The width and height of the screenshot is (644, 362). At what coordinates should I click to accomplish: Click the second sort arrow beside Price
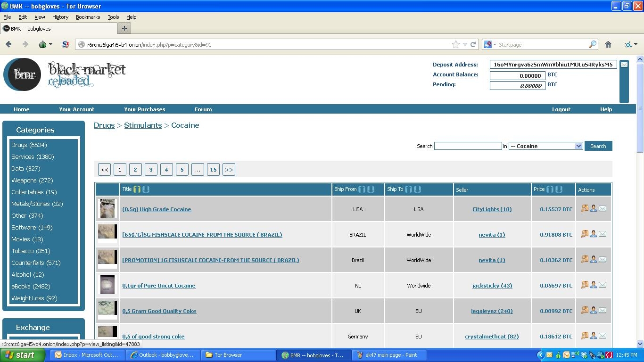coord(559,189)
